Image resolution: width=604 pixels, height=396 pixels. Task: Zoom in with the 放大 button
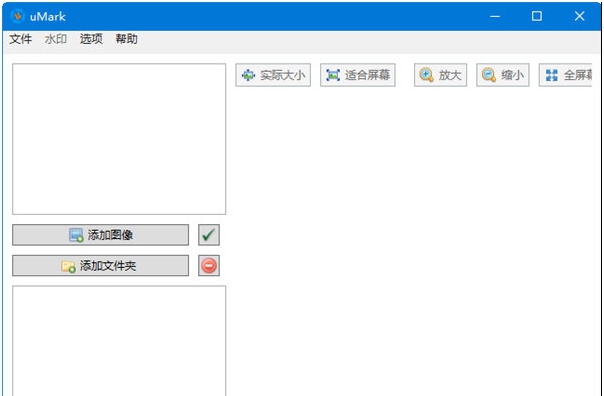click(x=441, y=75)
